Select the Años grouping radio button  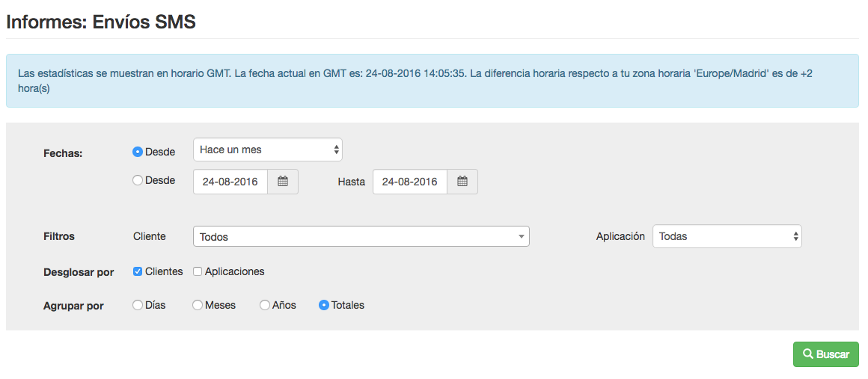(x=265, y=305)
